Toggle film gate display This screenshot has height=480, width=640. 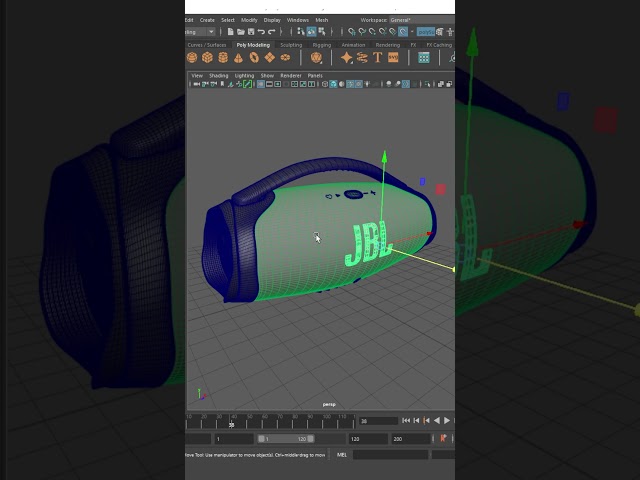[269, 84]
